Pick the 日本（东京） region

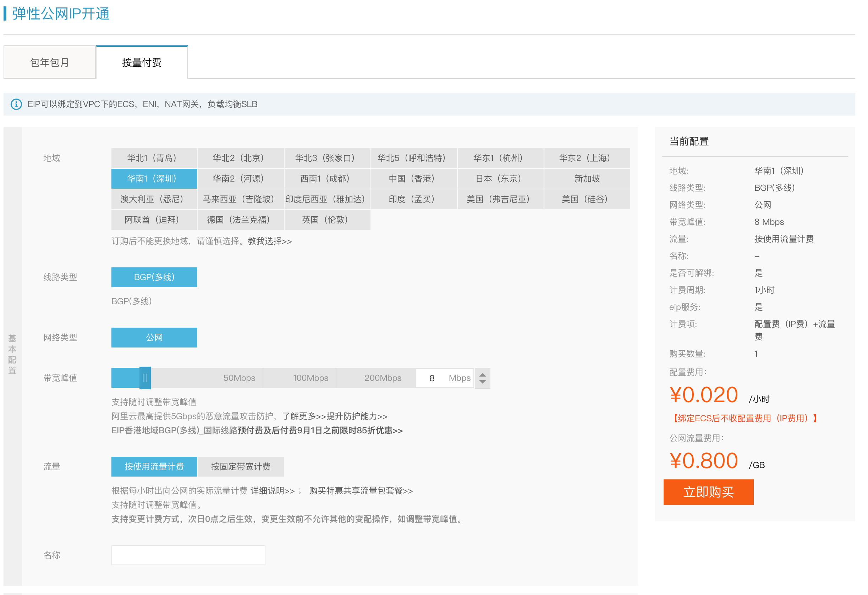[x=501, y=179]
